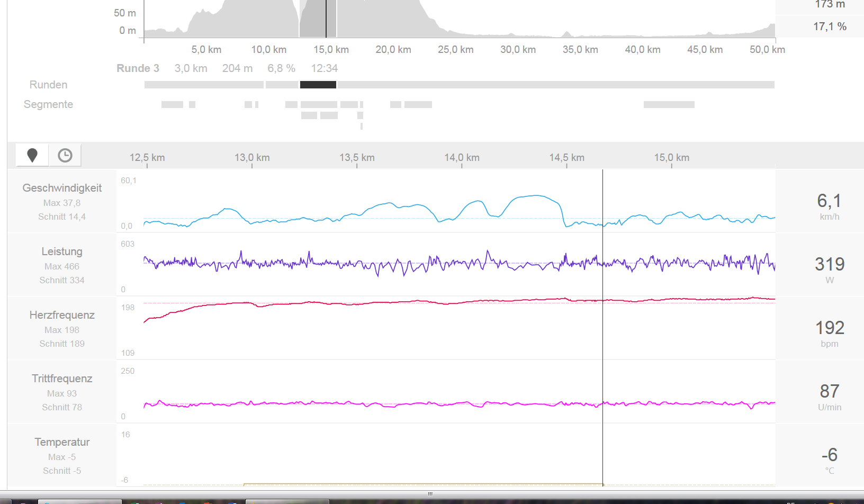
Task: Click the Temperatur chart label
Action: point(62,442)
